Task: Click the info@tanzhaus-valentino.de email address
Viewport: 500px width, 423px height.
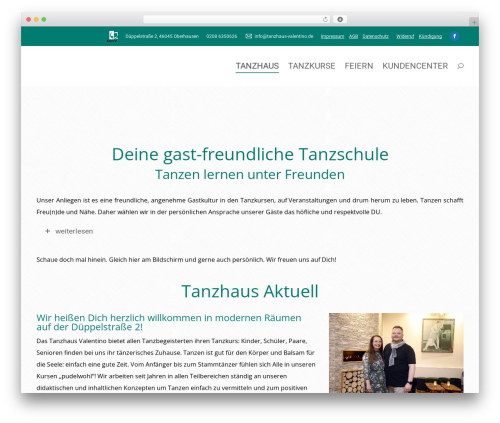Action: 284,36
